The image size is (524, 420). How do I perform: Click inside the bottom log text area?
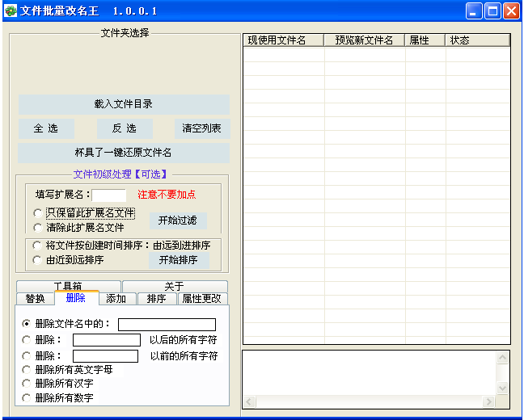tap(370, 373)
